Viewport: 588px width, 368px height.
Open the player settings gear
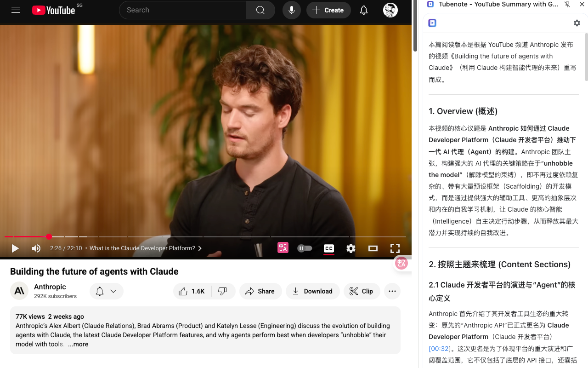351,248
